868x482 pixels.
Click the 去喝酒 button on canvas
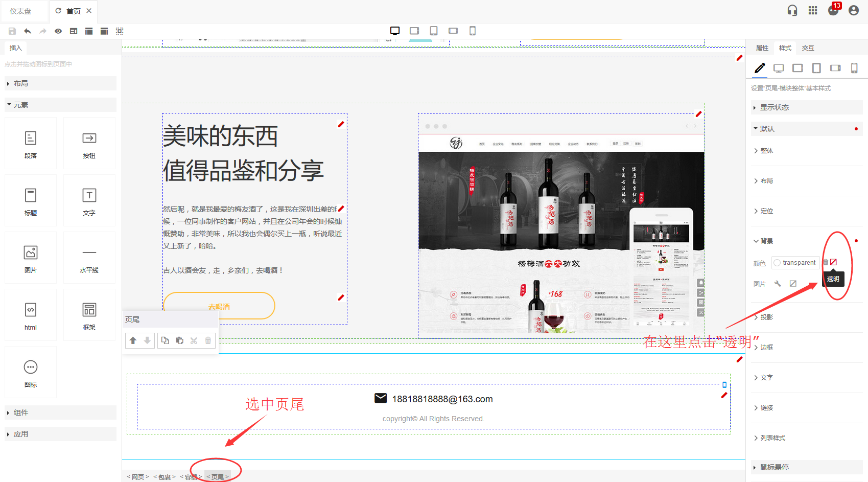pos(219,306)
